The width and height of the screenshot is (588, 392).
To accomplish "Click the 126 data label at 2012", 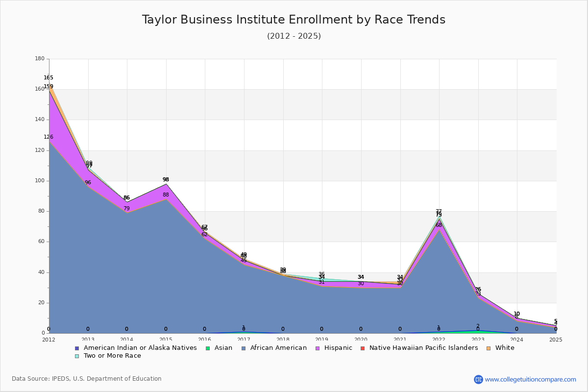I will pos(49,137).
